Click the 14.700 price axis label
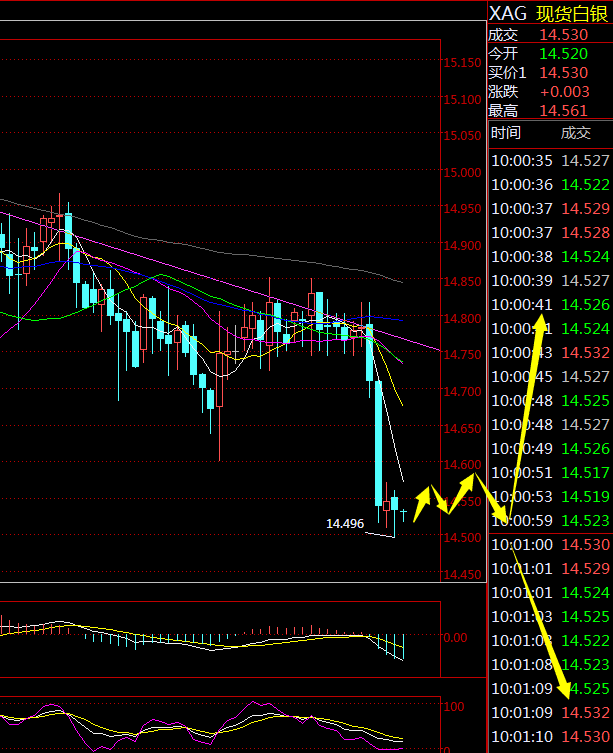 click(462, 391)
